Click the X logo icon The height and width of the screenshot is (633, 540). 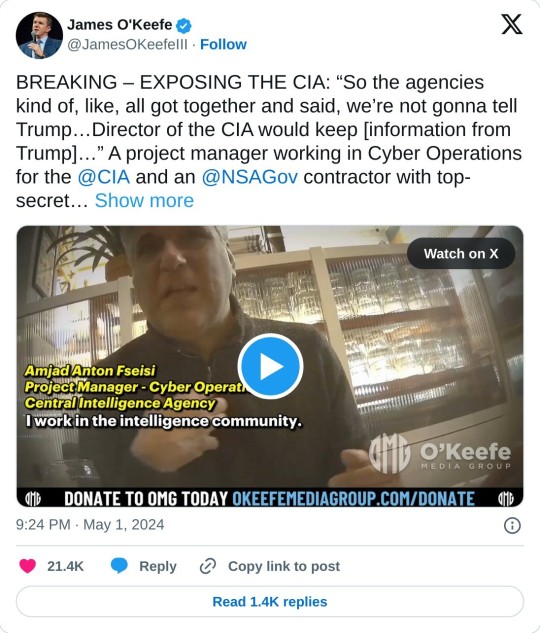(512, 24)
